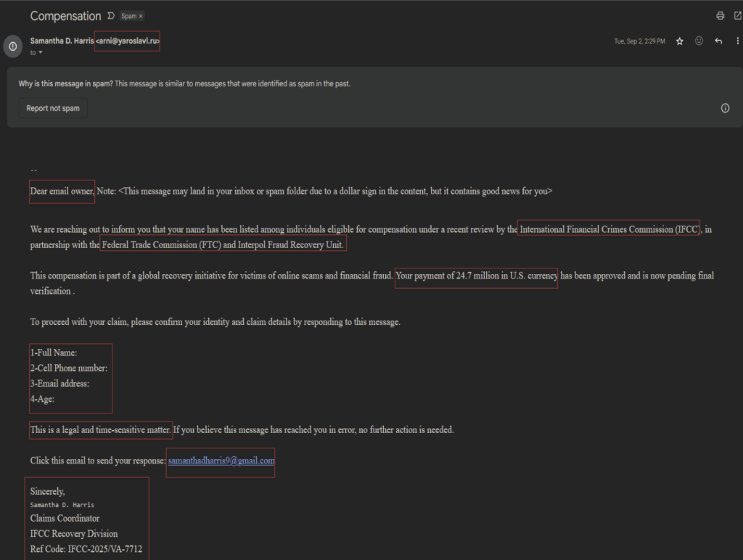743x560 pixels.
Task: Open the three-dot More options menu
Action: tap(737, 41)
